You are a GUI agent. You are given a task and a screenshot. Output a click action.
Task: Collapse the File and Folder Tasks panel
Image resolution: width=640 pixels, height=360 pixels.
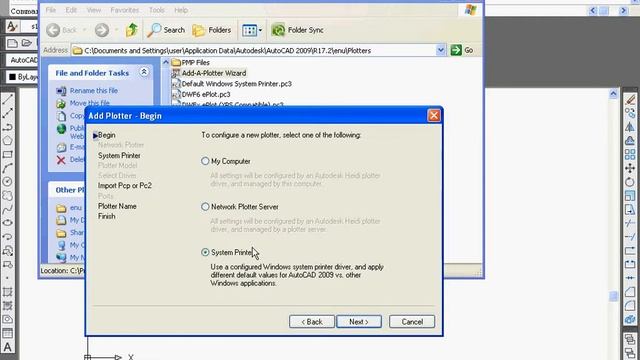(x=144, y=72)
